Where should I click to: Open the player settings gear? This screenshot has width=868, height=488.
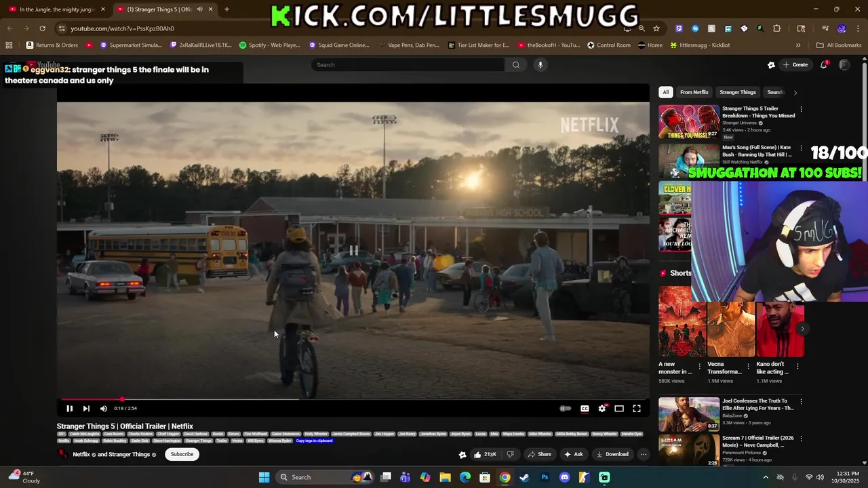coord(602,409)
